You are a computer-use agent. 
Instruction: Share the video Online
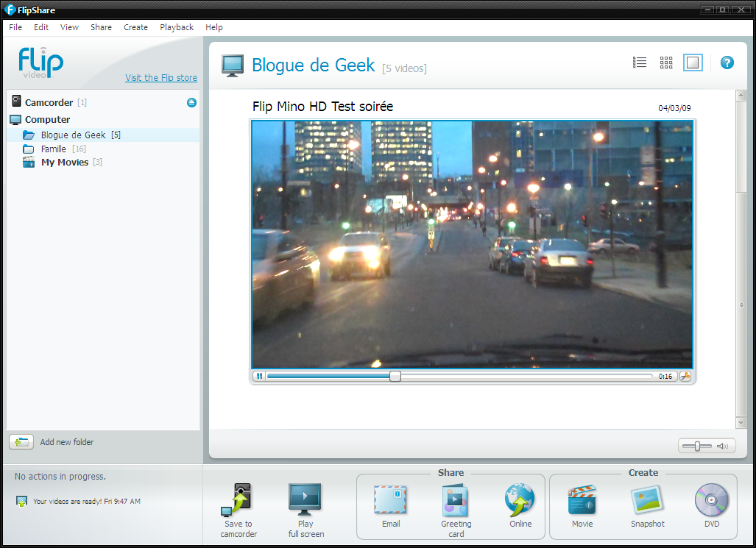pos(520,502)
